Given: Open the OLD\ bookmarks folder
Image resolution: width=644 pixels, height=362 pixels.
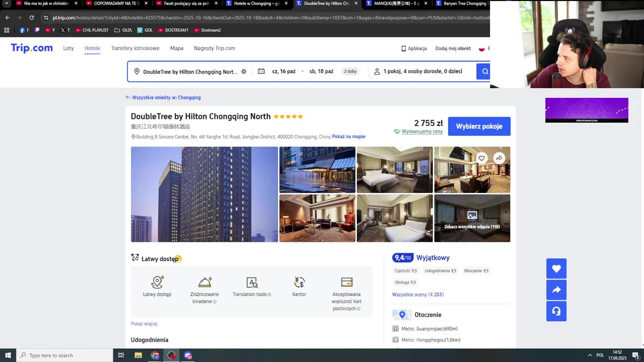Looking at the screenshot, I should pos(123,30).
